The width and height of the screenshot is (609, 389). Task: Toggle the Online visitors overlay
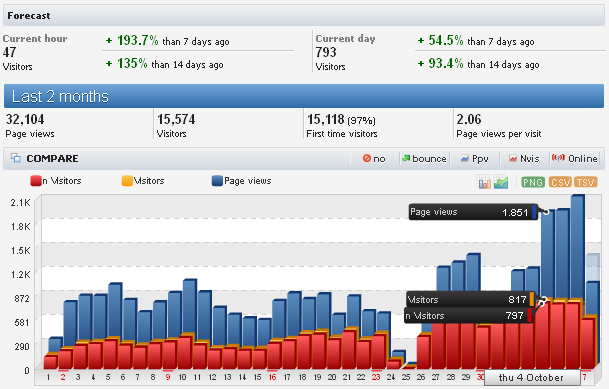pos(574,158)
